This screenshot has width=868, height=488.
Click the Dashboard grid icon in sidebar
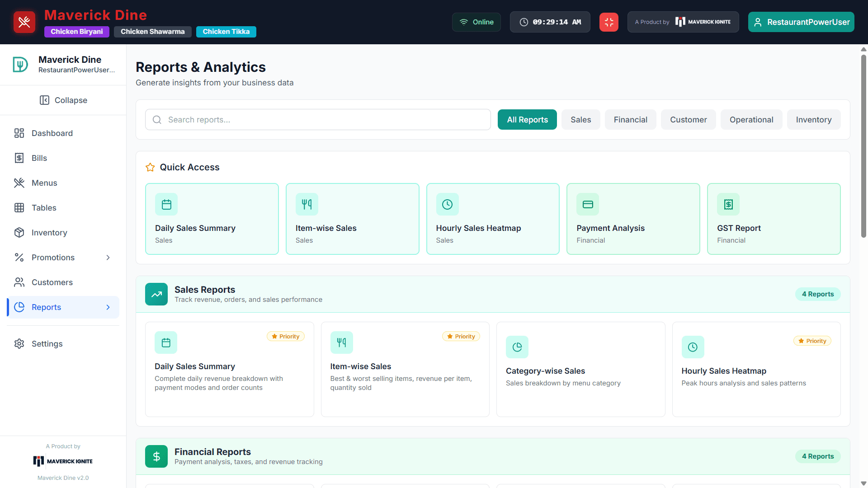click(19, 133)
